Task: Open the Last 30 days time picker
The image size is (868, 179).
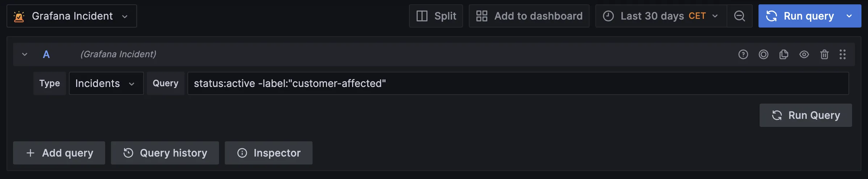Action: click(x=661, y=16)
